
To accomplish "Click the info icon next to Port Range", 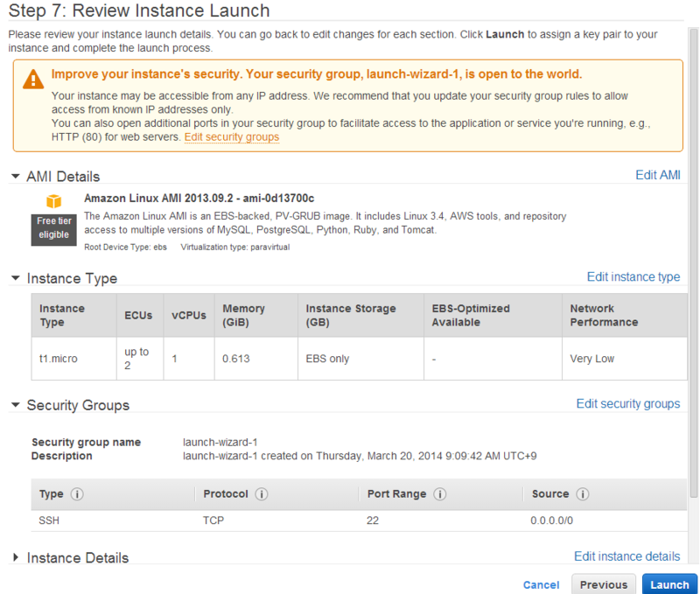I will pyautogui.click(x=440, y=494).
